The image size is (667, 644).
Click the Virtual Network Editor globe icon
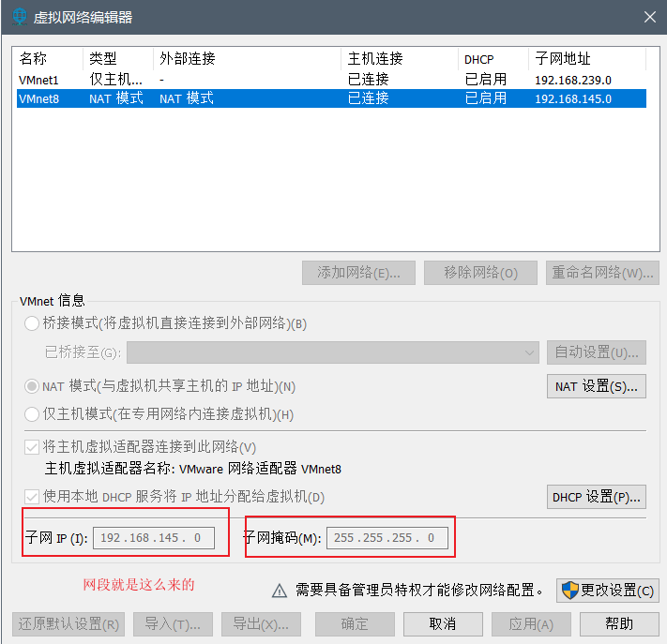[18, 17]
